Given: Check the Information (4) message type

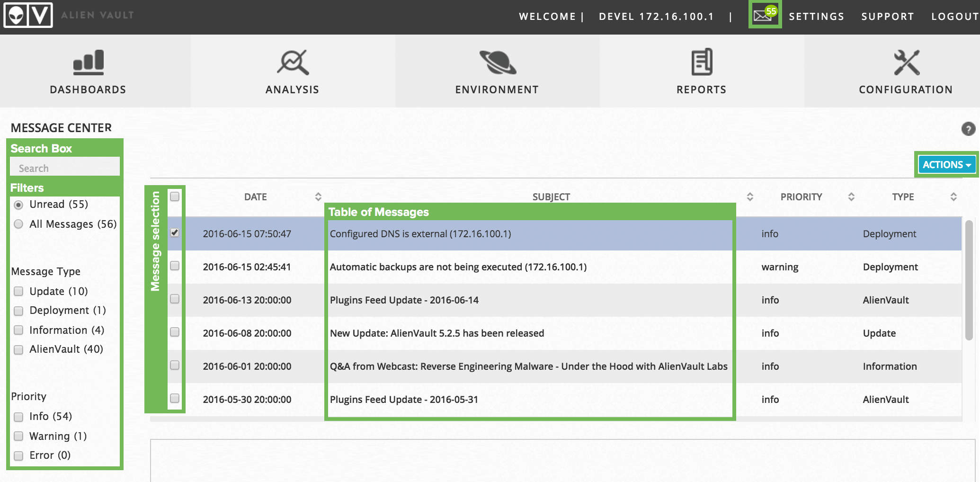Looking at the screenshot, I should tap(18, 330).
